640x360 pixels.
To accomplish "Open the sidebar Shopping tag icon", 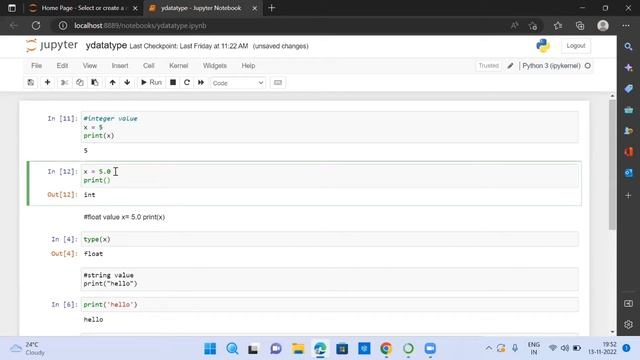I will click(629, 89).
